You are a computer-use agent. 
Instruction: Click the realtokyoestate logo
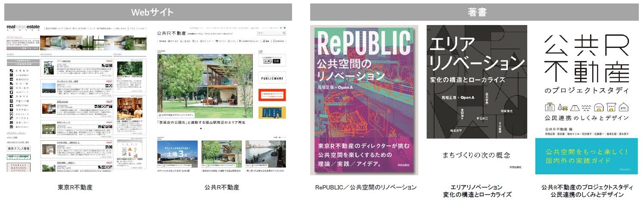(x=23, y=28)
